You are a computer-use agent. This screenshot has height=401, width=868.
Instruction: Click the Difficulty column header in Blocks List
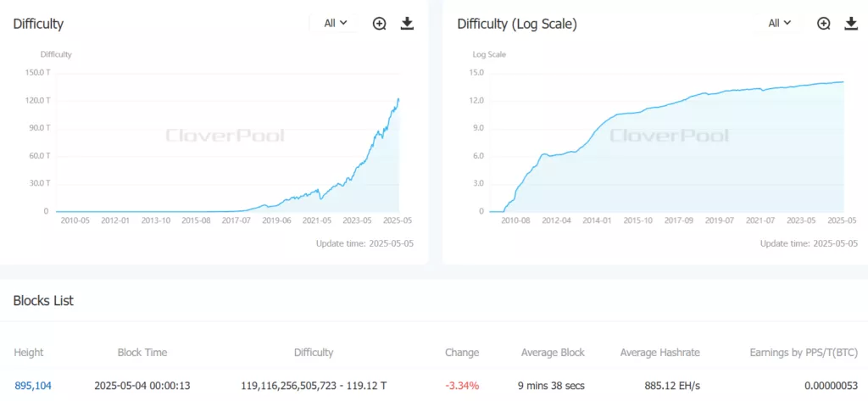click(313, 353)
